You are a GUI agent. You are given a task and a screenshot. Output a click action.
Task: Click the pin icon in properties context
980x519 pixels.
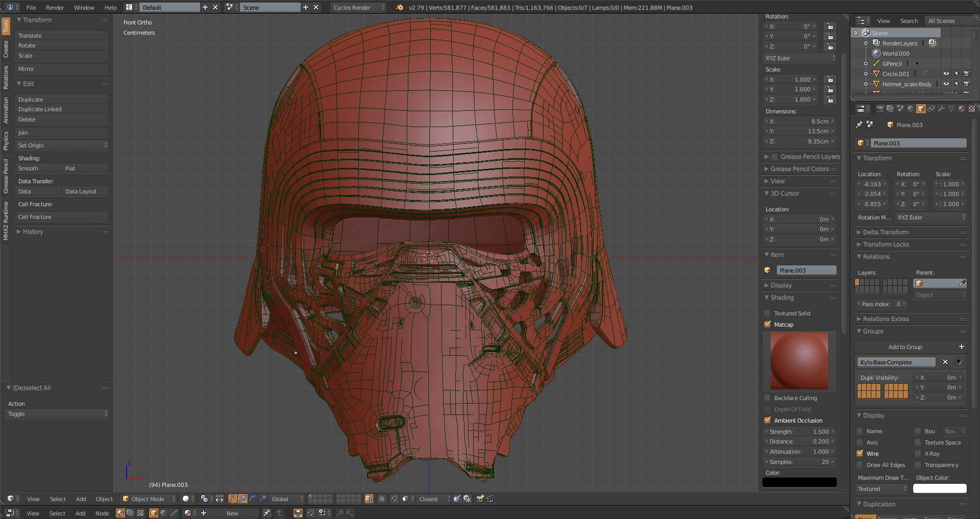coord(859,125)
